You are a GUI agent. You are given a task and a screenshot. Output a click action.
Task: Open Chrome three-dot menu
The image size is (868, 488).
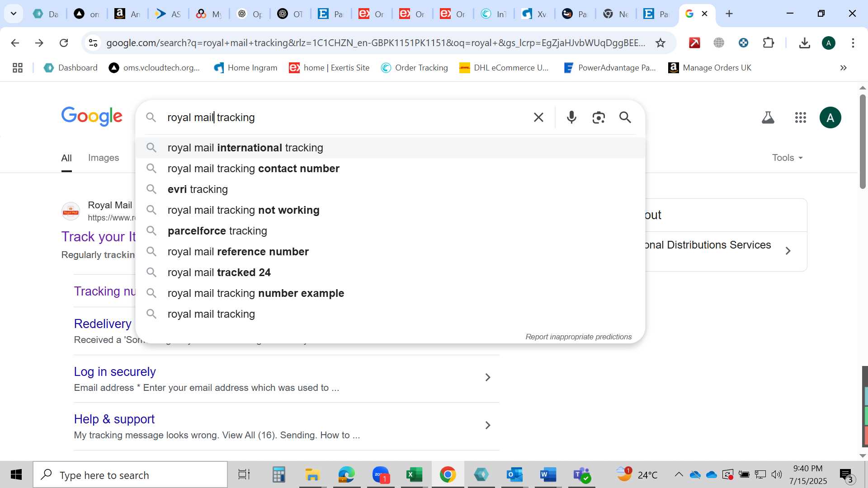(x=853, y=43)
